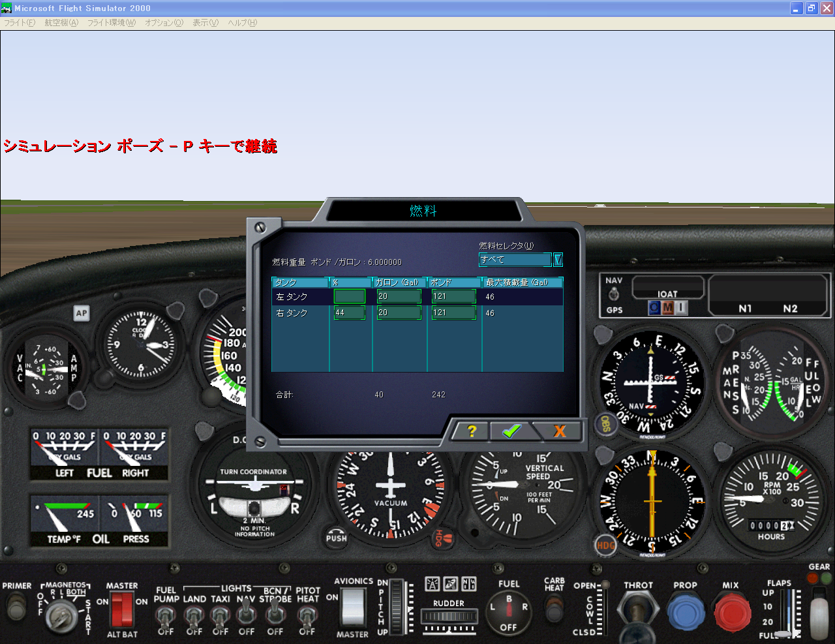The height and width of the screenshot is (644, 835).
Task: Switch the NAV/GPS selector toggle
Action: (614, 295)
